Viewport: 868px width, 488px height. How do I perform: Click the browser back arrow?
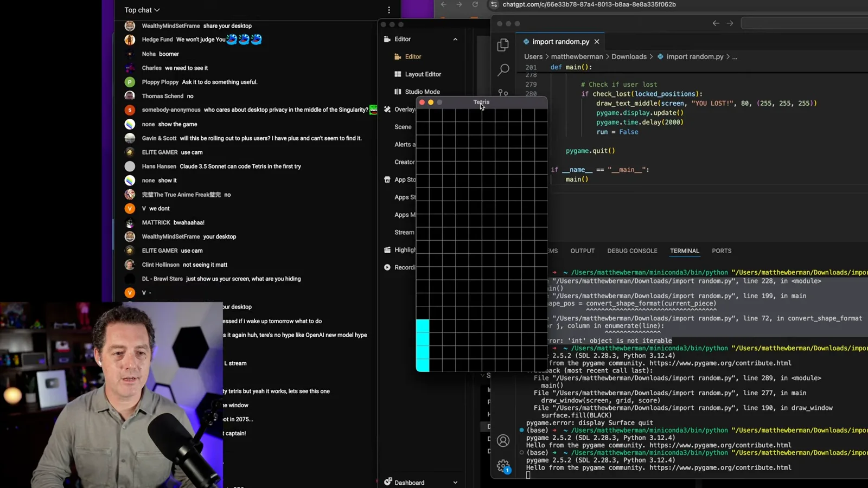tap(444, 4)
